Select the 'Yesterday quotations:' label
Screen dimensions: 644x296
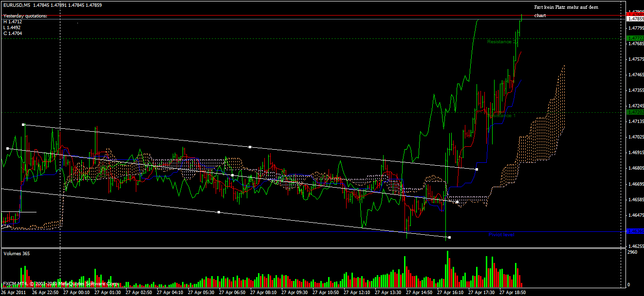25,16
